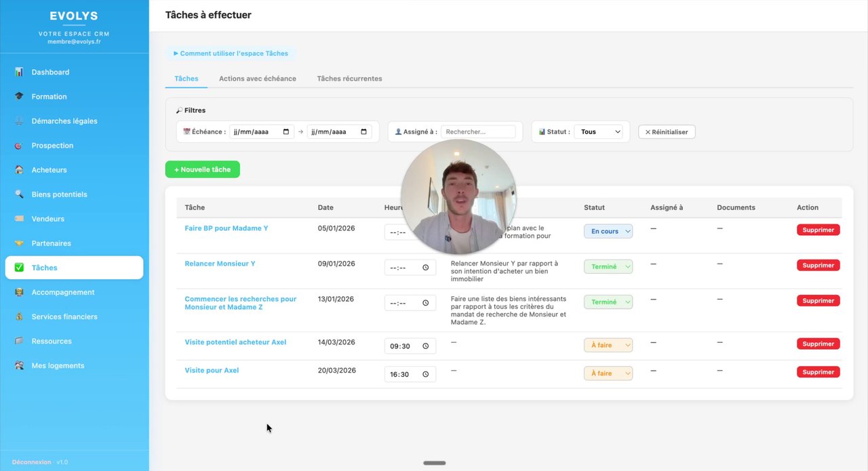The width and height of the screenshot is (868, 471).
Task: Open calendar picker of first Échéance date
Action: pos(286,131)
